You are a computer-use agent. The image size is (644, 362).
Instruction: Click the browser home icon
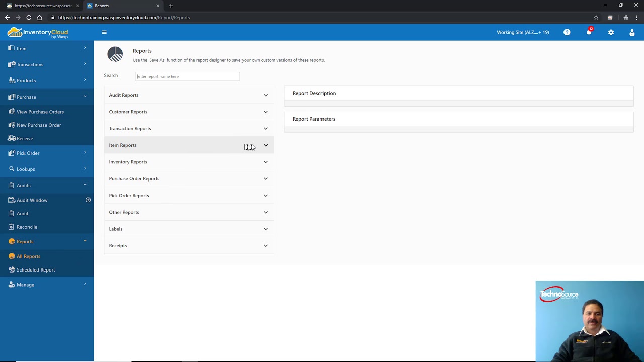(x=40, y=17)
